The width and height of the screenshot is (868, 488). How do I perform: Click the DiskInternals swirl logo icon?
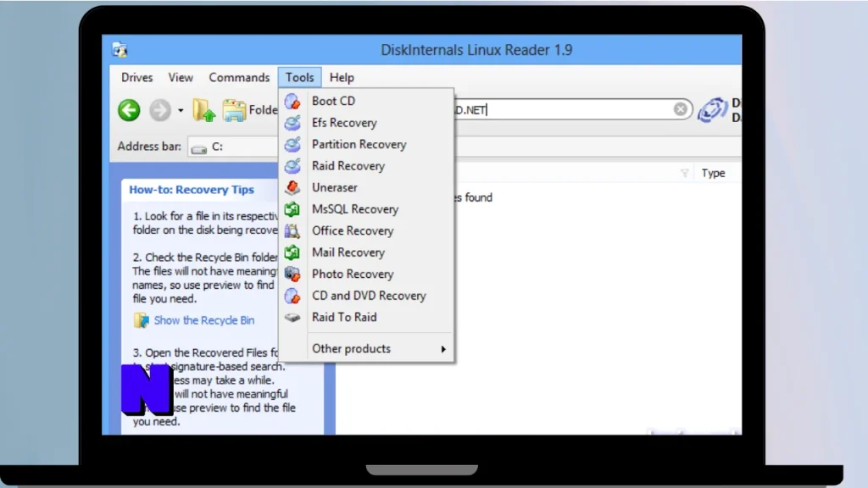[712, 109]
